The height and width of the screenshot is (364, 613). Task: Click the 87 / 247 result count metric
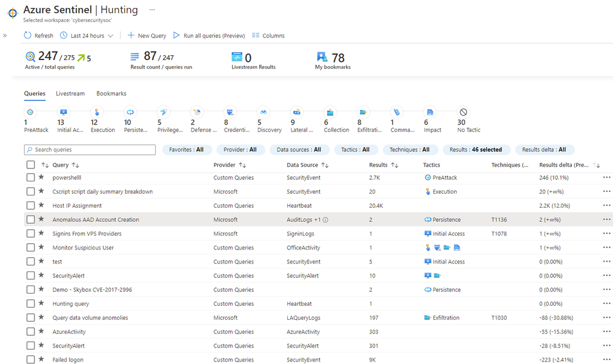[x=161, y=60]
